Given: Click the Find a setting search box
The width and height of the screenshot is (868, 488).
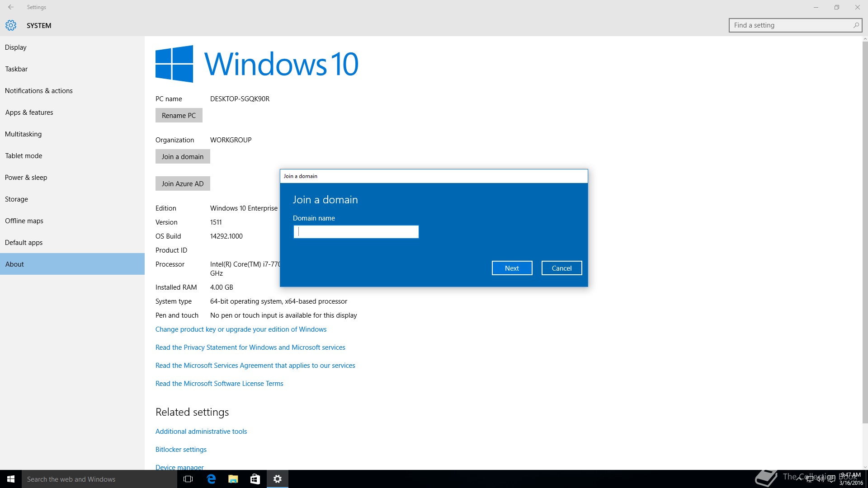Looking at the screenshot, I should click(795, 25).
